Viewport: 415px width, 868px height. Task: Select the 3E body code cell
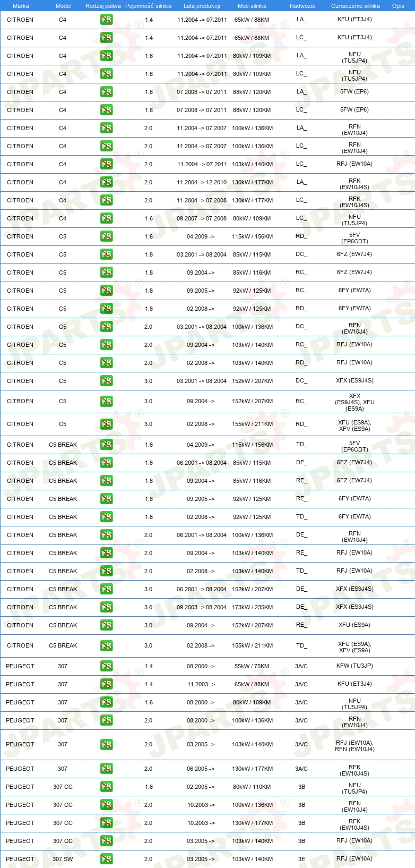[x=301, y=859]
